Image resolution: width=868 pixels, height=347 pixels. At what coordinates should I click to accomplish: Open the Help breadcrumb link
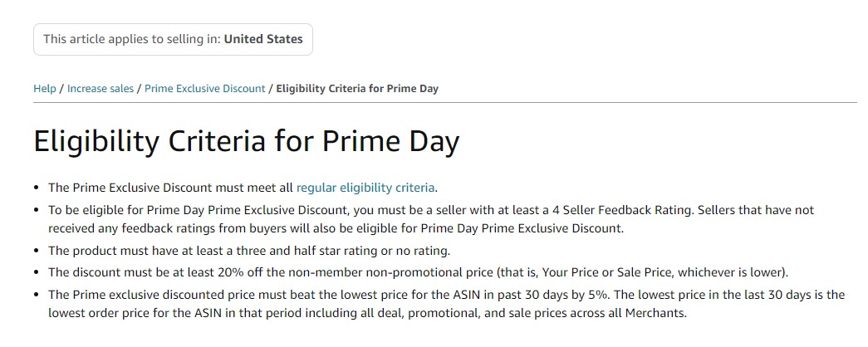coord(45,89)
